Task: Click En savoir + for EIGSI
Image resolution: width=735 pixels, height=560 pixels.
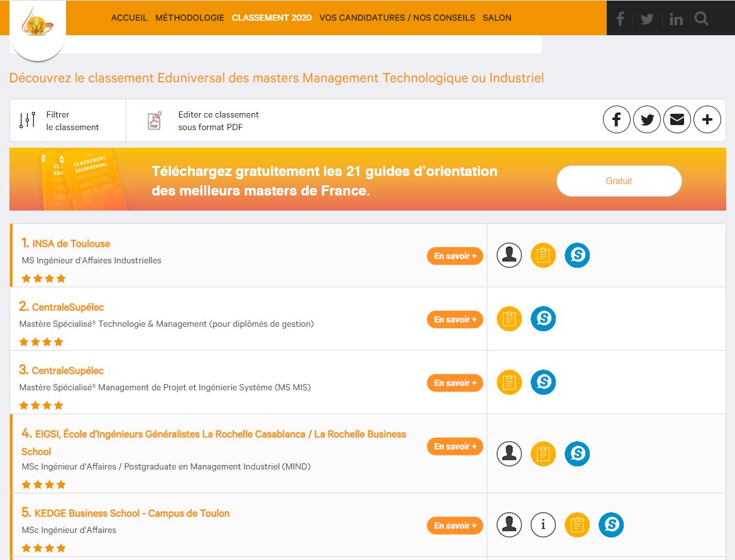Action: pyautogui.click(x=455, y=446)
